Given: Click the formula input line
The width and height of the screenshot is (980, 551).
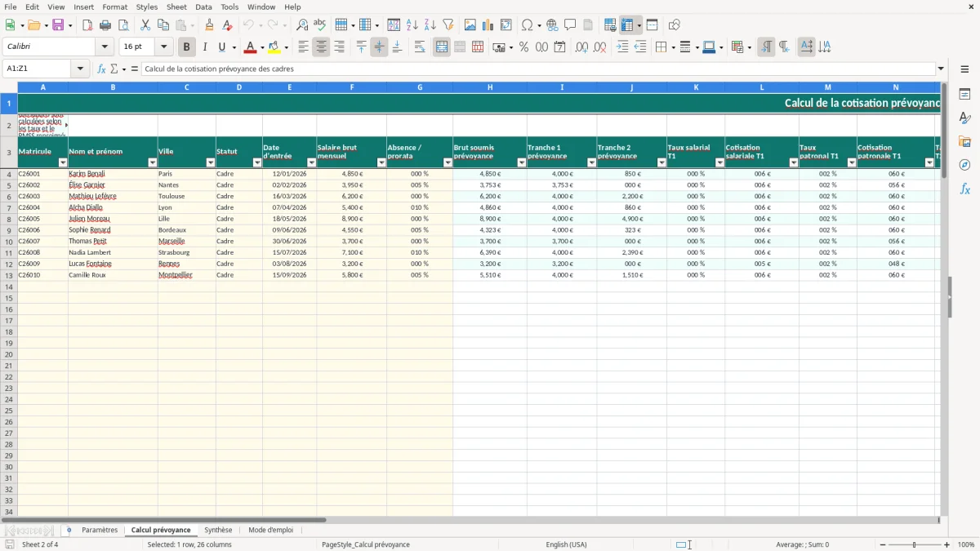Looking at the screenshot, I should pos(538,69).
